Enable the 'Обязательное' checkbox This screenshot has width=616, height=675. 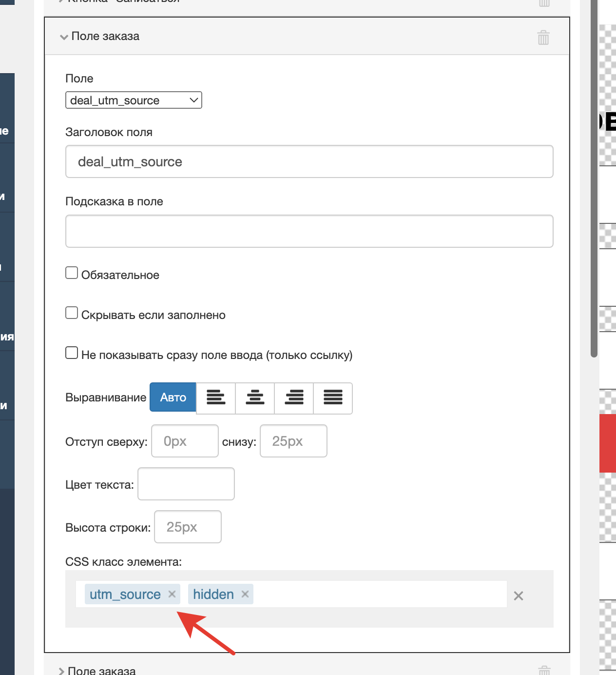(x=72, y=273)
